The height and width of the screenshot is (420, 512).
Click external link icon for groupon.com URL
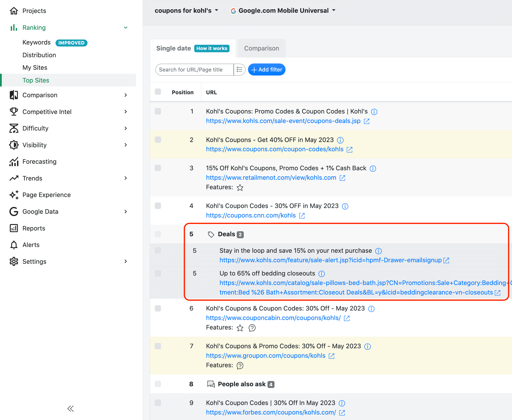tap(331, 356)
